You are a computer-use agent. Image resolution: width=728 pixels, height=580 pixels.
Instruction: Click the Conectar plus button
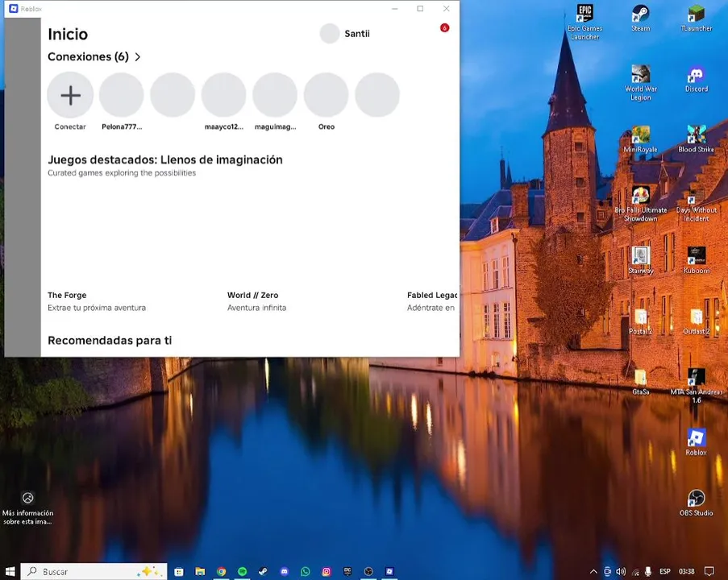[70, 95]
